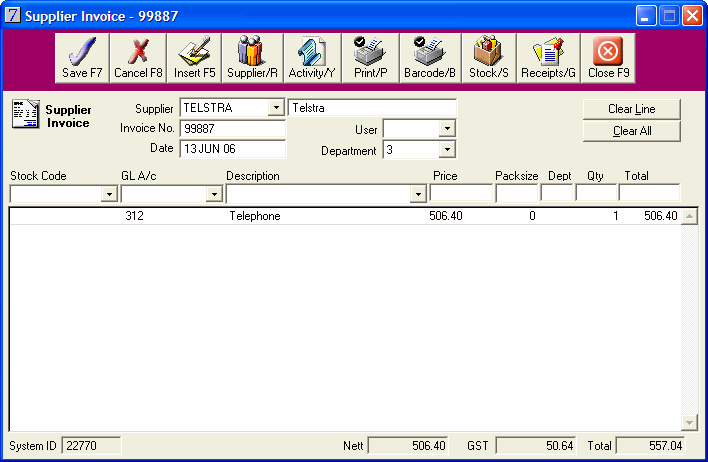
Task: Expand the User dropdown
Action: coord(447,129)
